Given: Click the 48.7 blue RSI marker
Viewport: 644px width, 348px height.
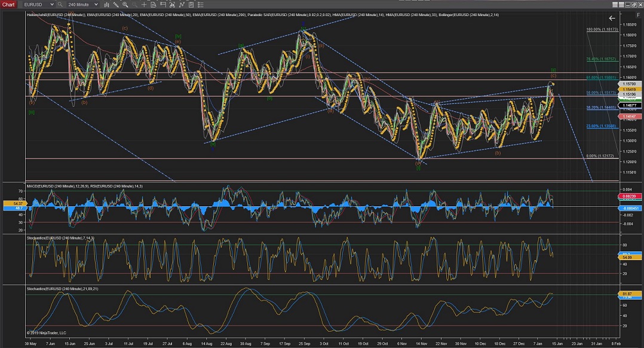Looking at the screenshot, I should (x=15, y=208).
